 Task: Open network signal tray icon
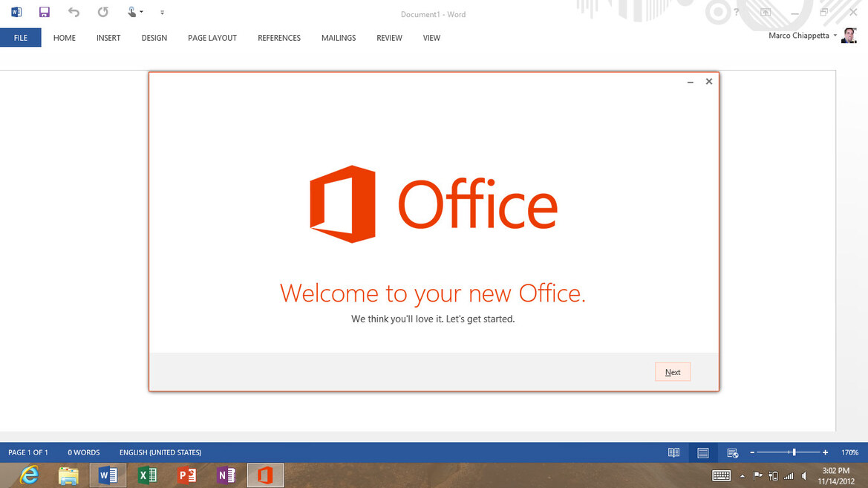[789, 475]
